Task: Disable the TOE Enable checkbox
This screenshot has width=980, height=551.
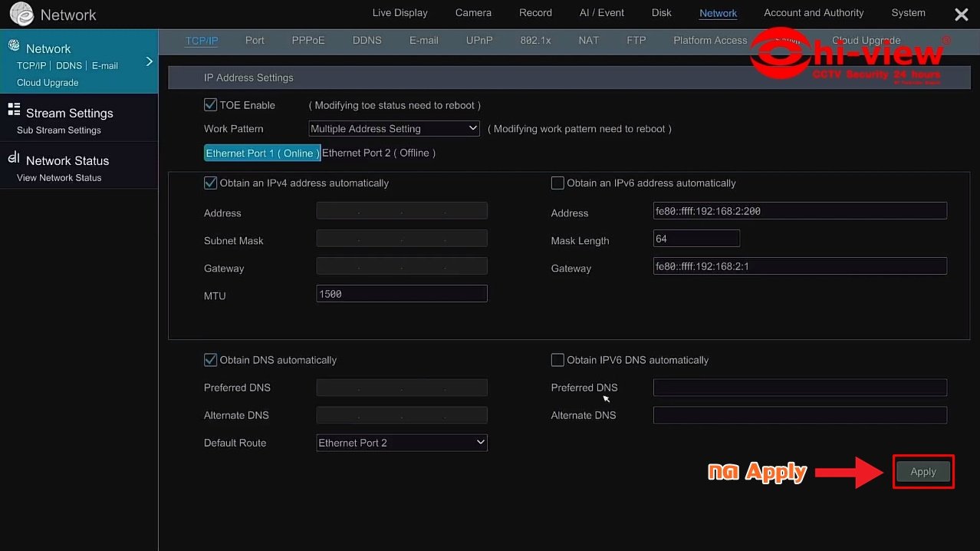Action: tap(210, 105)
